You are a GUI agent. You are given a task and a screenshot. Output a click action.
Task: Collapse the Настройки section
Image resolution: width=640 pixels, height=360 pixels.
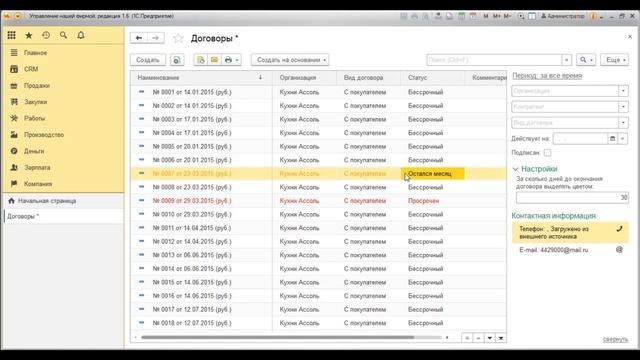pos(516,169)
